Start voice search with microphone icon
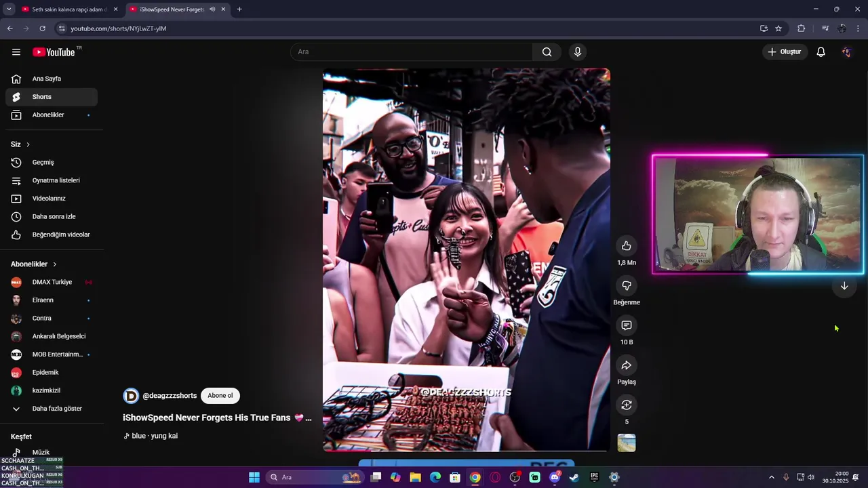 [x=578, y=52]
